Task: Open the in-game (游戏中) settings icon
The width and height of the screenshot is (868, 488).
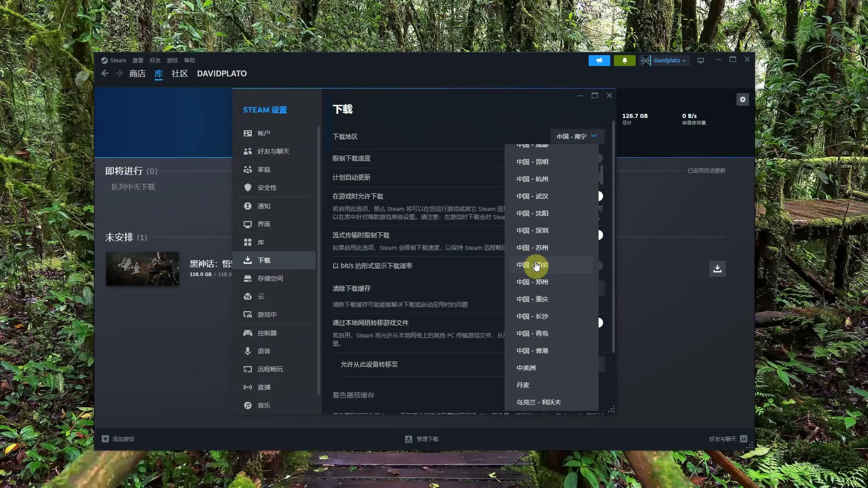Action: [248, 314]
